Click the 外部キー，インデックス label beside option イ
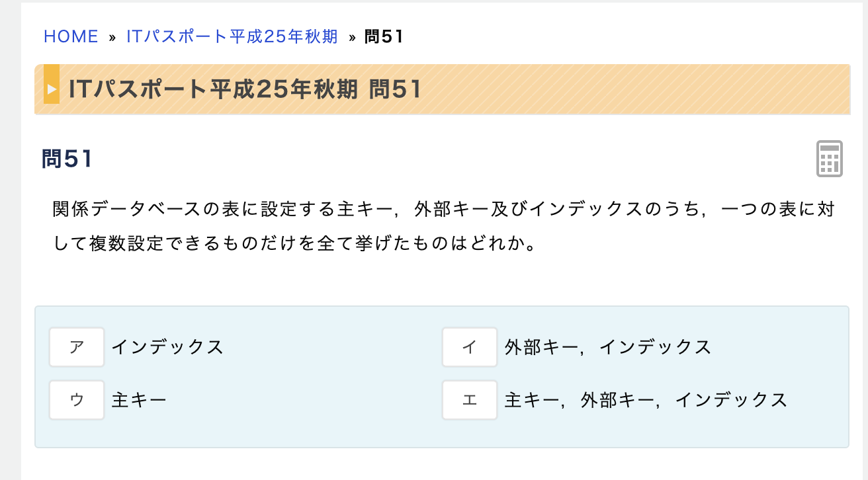Screen dimensions: 868x480 coord(608,347)
